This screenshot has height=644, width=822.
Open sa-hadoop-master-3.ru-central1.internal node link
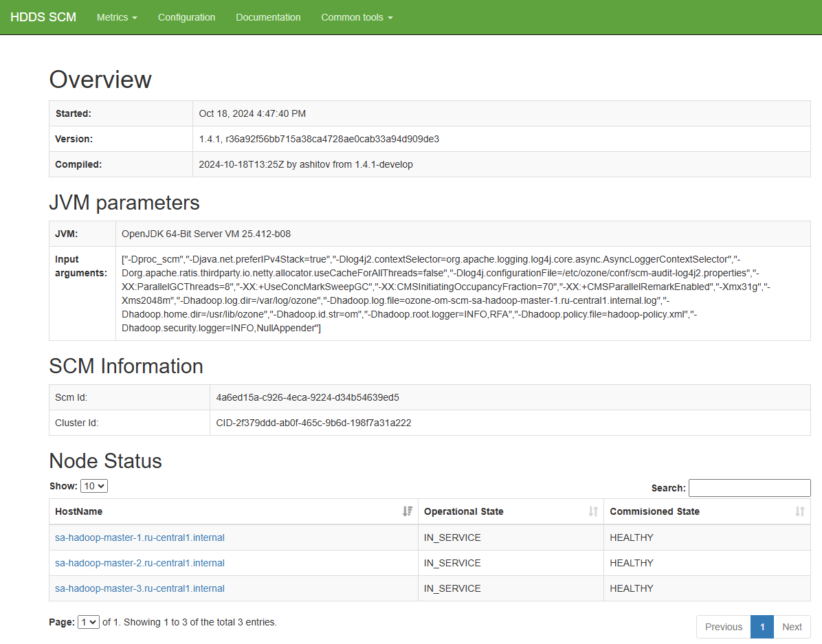click(x=140, y=588)
